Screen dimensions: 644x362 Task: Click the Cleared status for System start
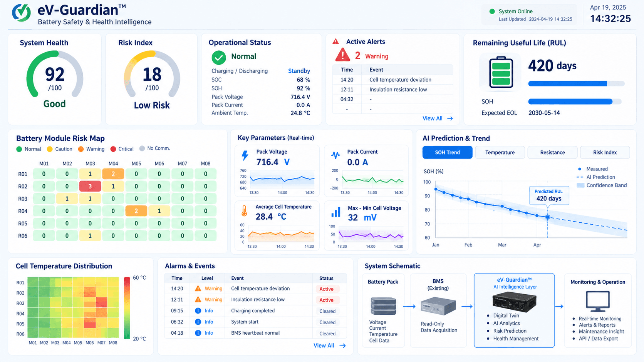tap(327, 322)
